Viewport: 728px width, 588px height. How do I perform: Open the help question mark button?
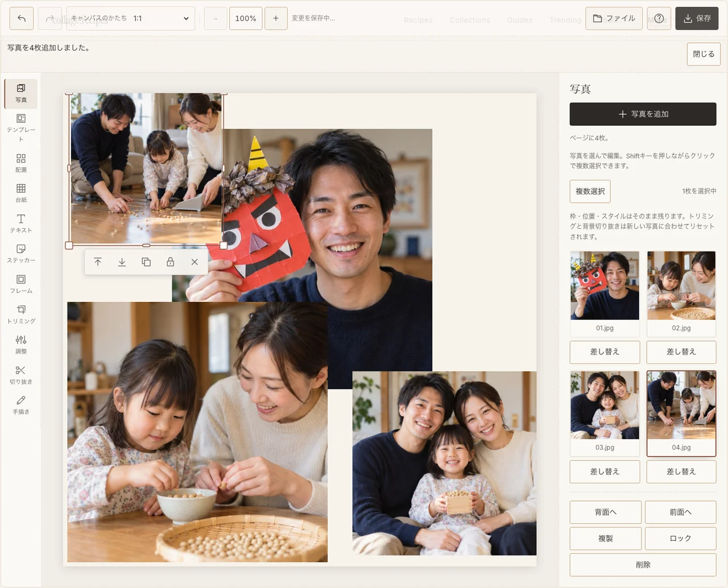coord(659,18)
